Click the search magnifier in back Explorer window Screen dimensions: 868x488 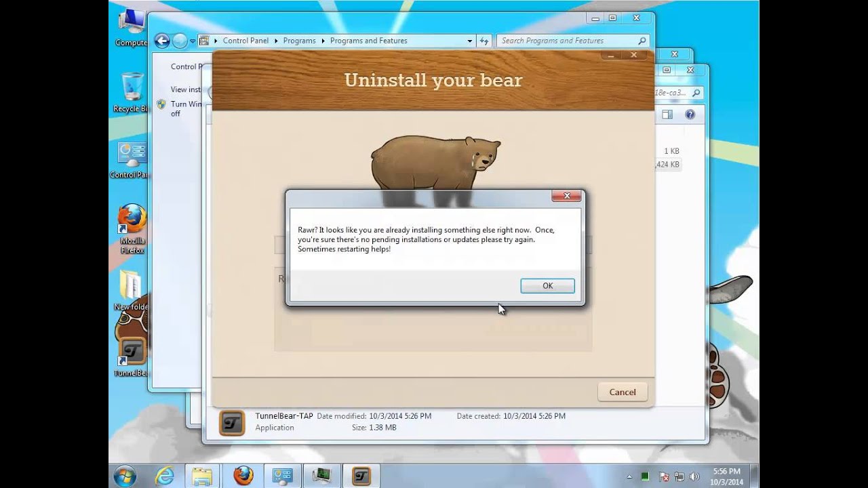pos(696,93)
